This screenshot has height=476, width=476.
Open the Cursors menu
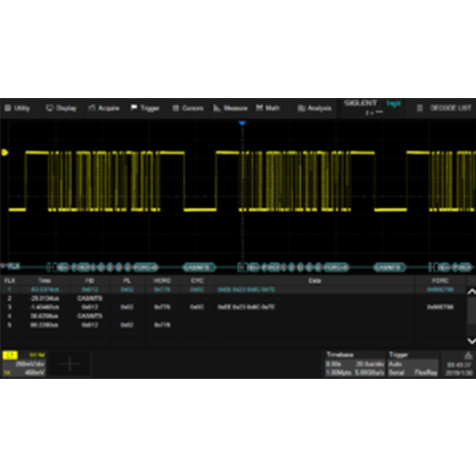pyautogui.click(x=188, y=109)
